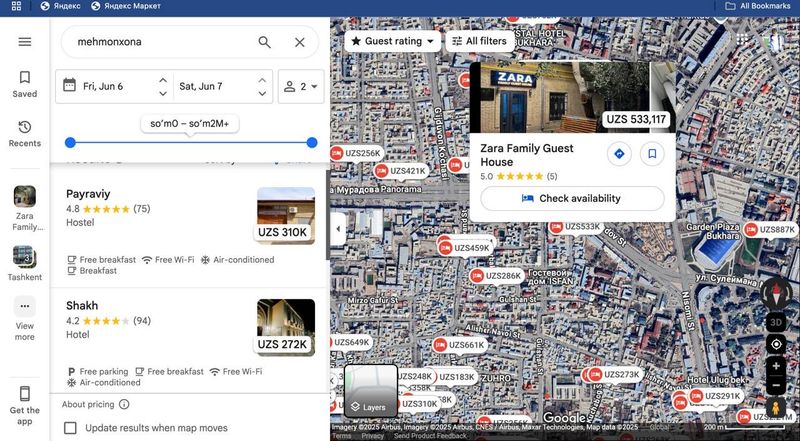
Task: Open the Payraviy photo thumbnail
Action: (286, 215)
